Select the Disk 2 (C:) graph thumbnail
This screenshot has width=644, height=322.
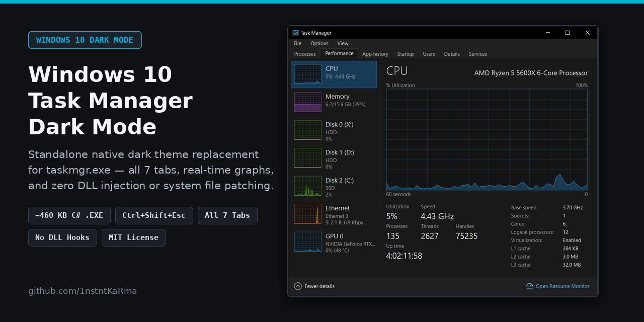coord(307,186)
